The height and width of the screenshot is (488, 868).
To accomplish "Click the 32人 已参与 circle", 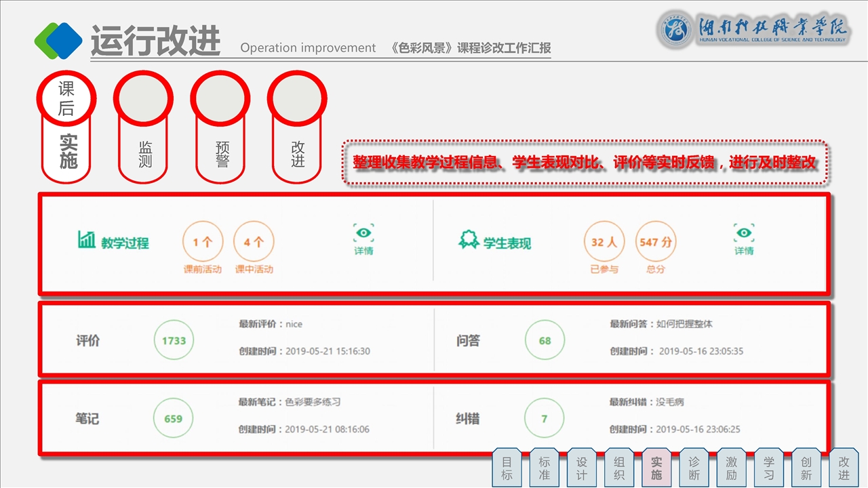I will pyautogui.click(x=604, y=242).
